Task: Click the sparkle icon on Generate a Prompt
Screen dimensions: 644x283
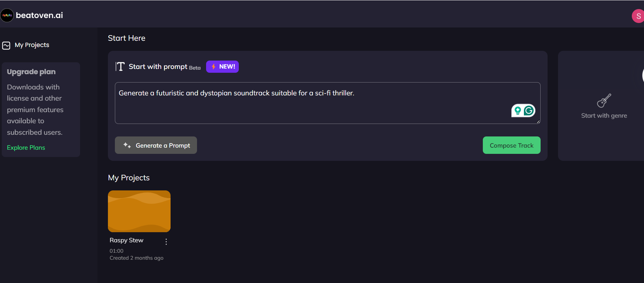Action: click(x=127, y=146)
